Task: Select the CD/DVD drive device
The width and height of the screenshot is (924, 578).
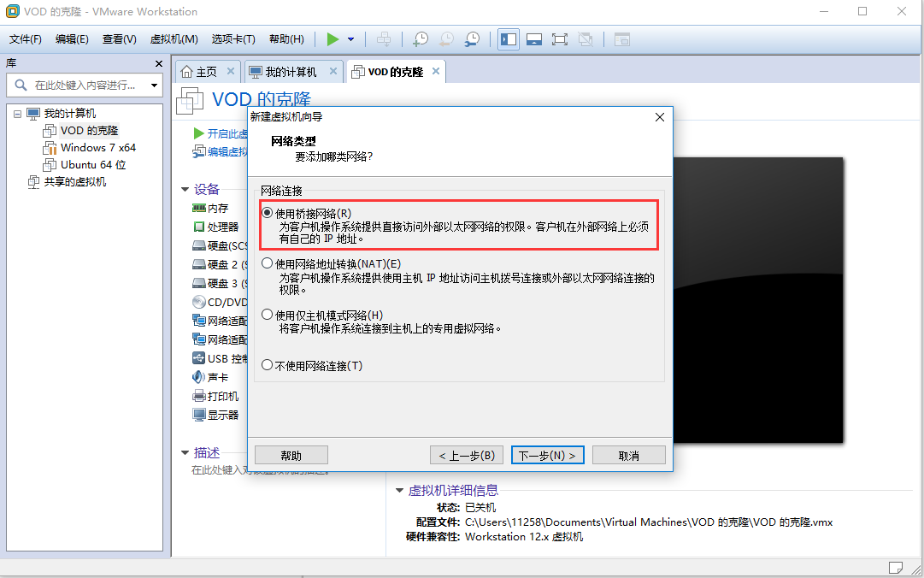Action: click(220, 303)
